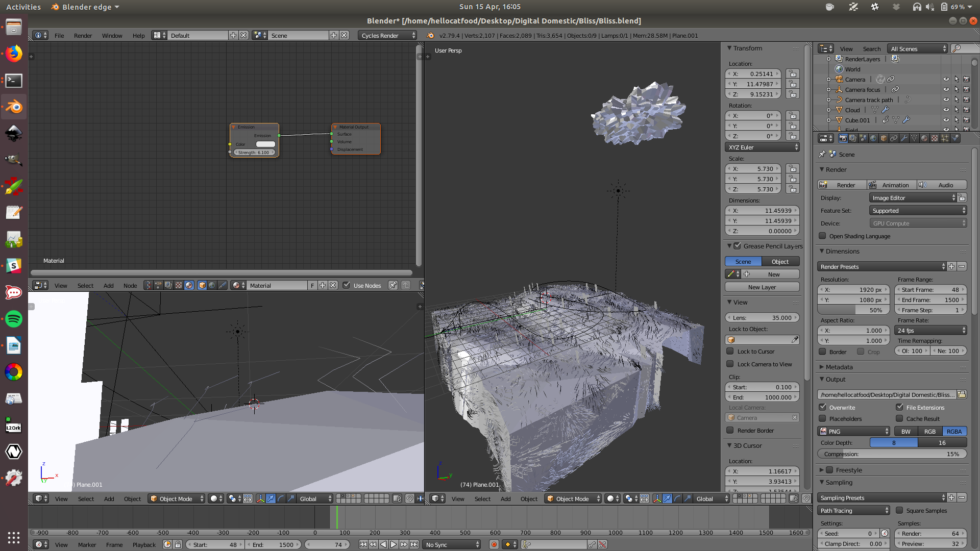Play animation forward in timeline
This screenshot has width=980, height=551.
point(394,544)
